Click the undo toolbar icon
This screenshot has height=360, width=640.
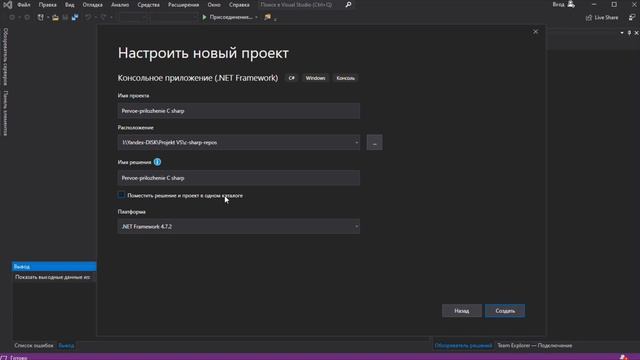tap(88, 18)
